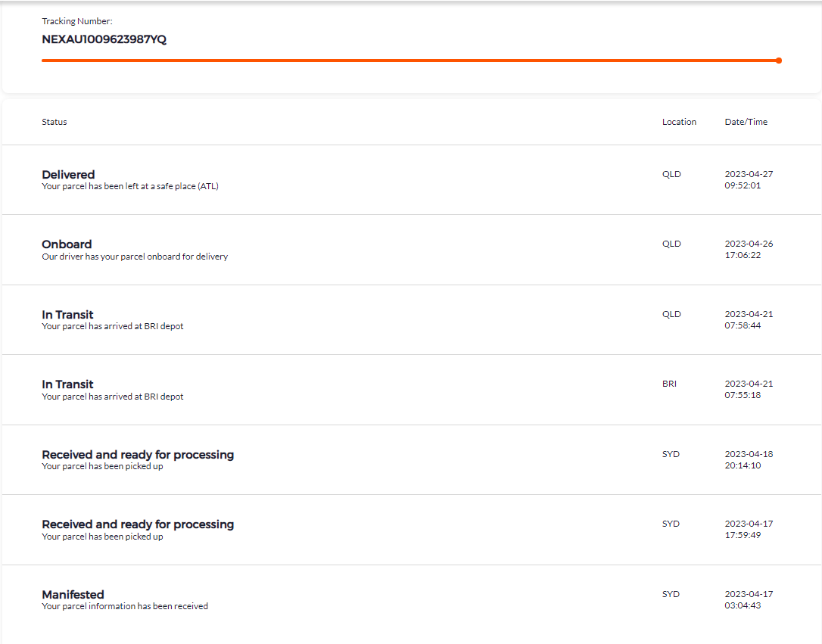The width and height of the screenshot is (822, 644).
Task: Click 'Our driver has your parcel onboard' description
Action: click(135, 257)
